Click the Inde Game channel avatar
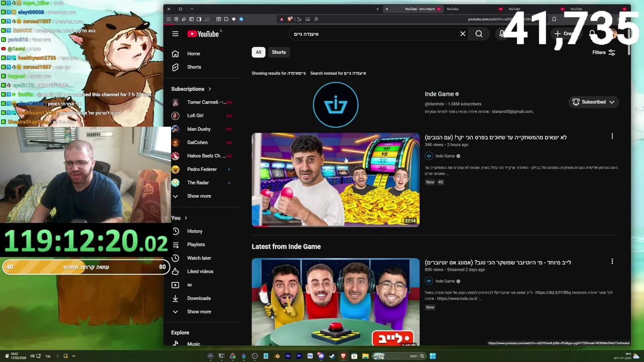This screenshot has width=644, height=362. (336, 105)
